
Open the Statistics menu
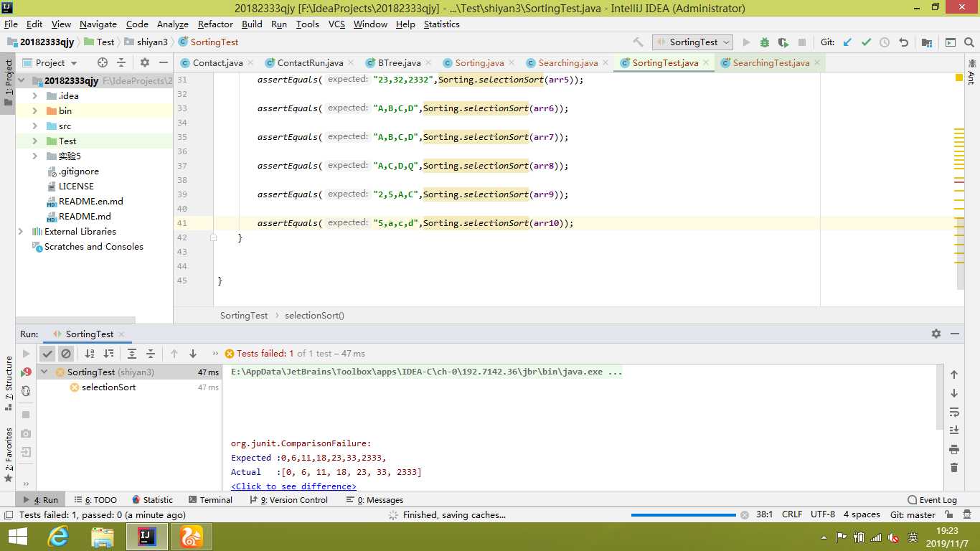pos(441,24)
